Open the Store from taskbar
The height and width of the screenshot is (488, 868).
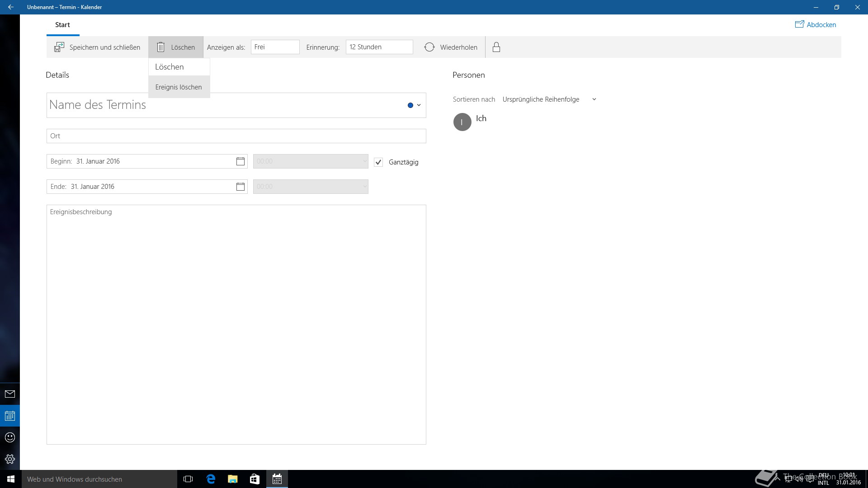(255, 479)
